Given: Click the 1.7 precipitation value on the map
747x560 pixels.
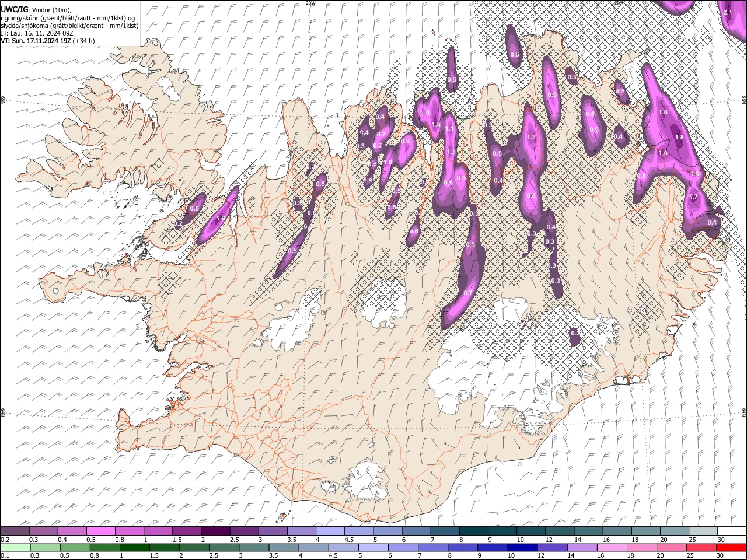Looking at the screenshot, I should [693, 197].
